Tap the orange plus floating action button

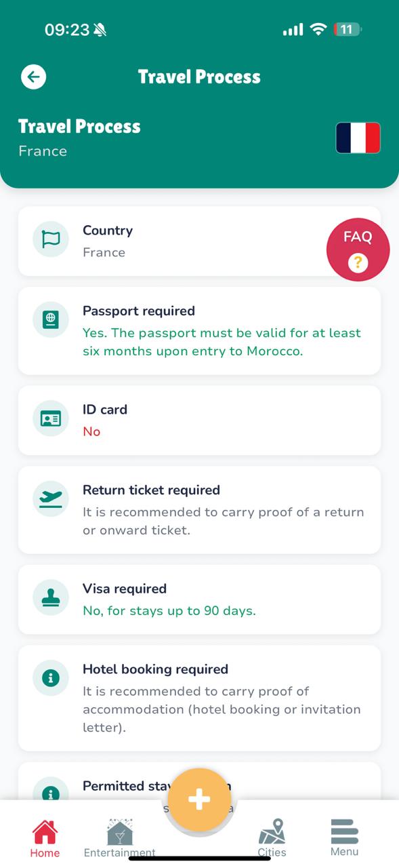click(199, 800)
